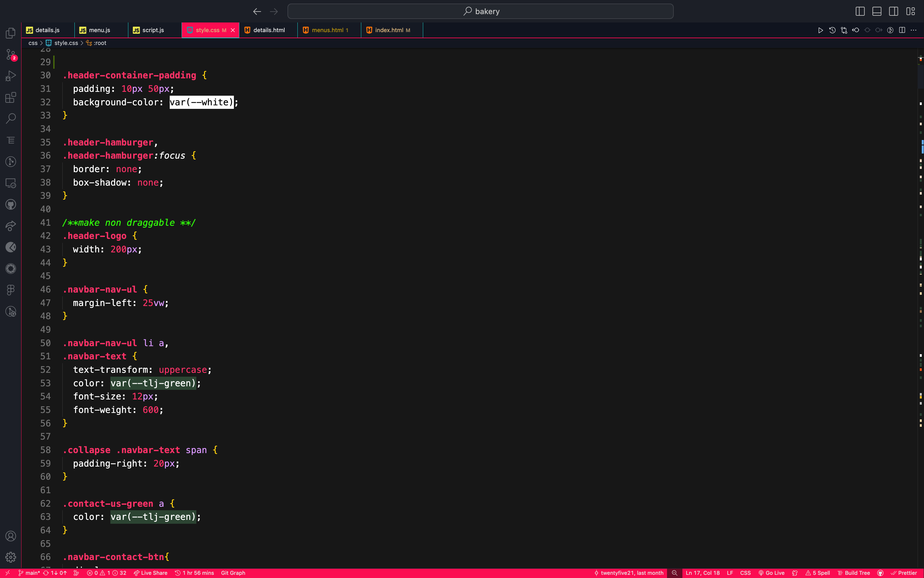This screenshot has width=924, height=578.
Task: Toggle the secondary side bar layout button
Action: tap(894, 12)
